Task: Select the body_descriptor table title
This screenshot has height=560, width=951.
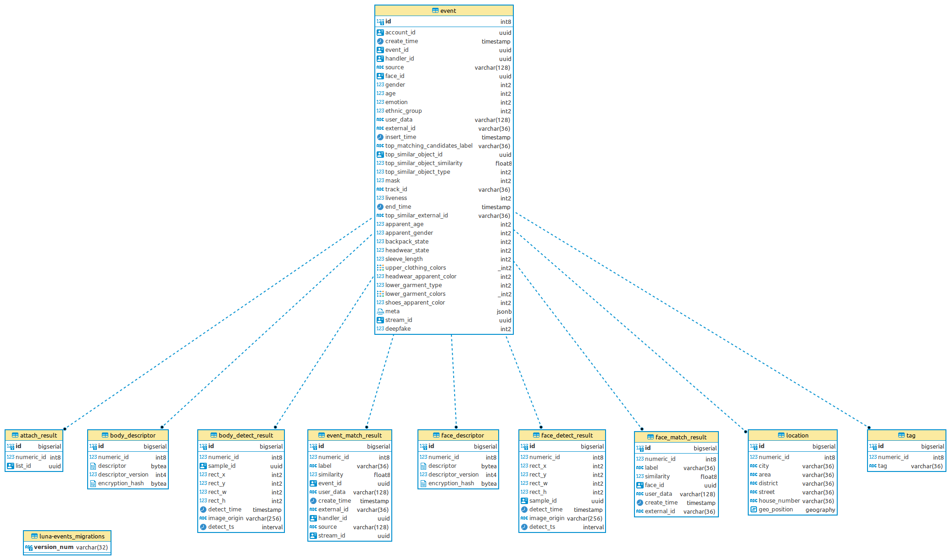Action: tap(133, 435)
